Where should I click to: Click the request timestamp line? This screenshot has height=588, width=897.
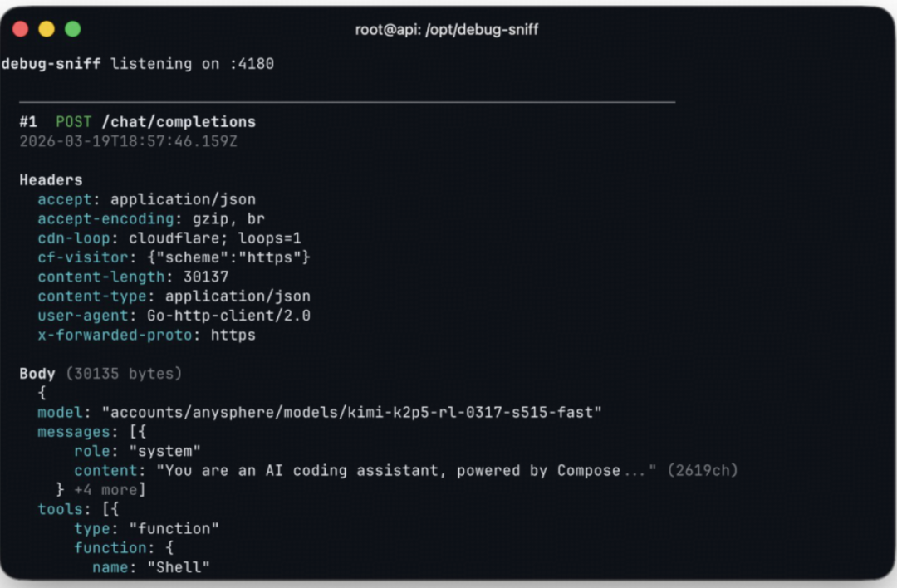click(x=128, y=141)
